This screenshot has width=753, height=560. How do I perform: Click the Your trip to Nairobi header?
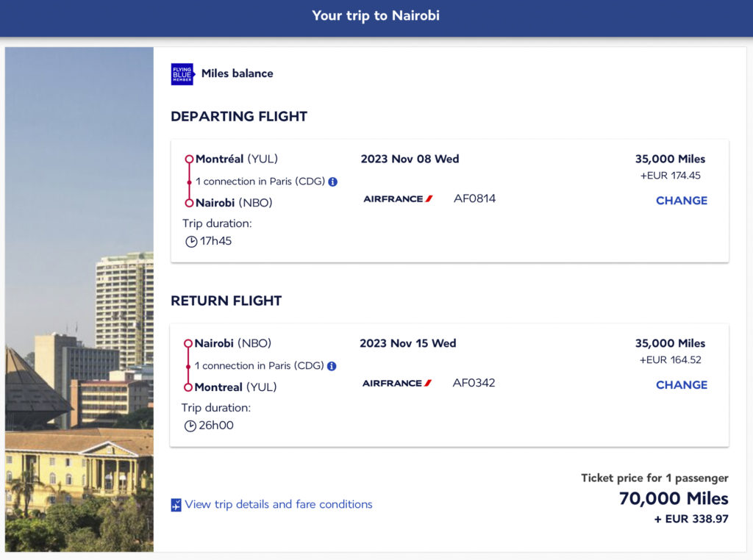coord(376,15)
